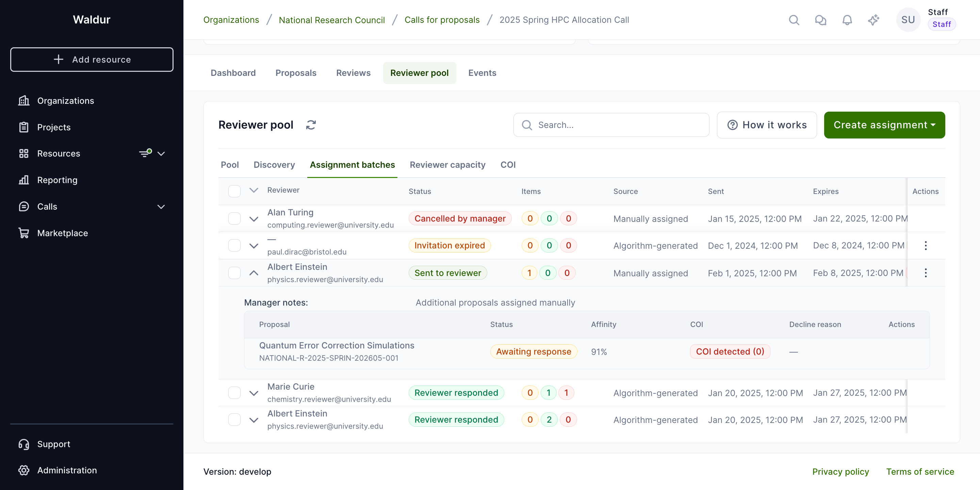Click the COI detected (0) badge

point(730,352)
